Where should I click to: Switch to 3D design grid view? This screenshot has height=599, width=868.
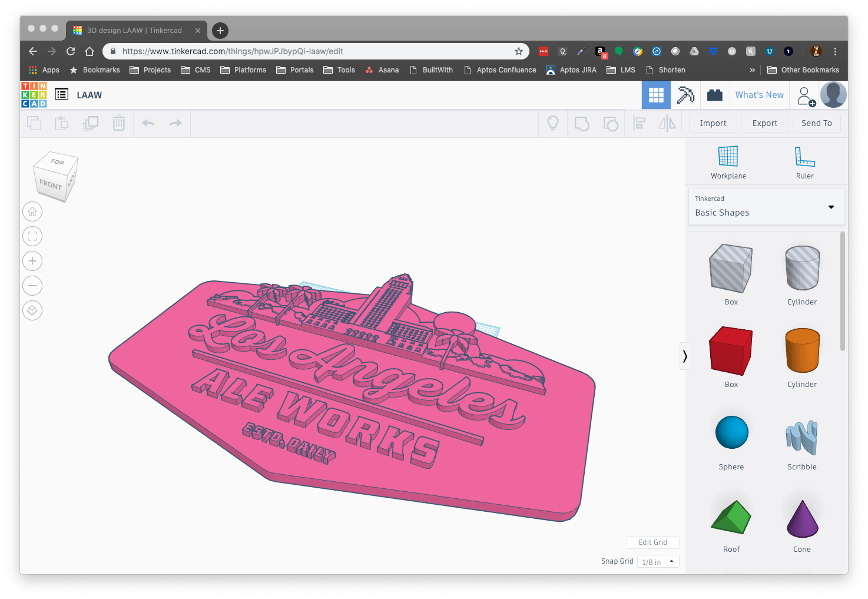[656, 95]
